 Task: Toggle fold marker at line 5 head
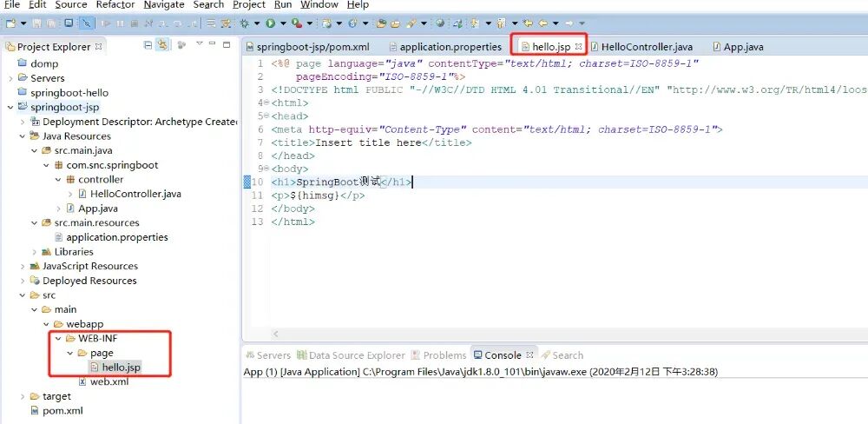(x=266, y=116)
